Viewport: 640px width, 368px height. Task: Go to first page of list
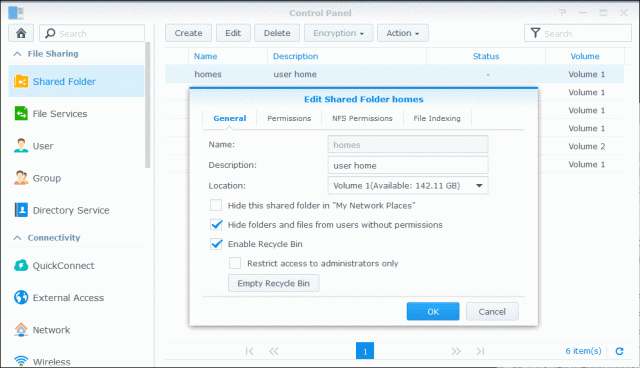[249, 351]
